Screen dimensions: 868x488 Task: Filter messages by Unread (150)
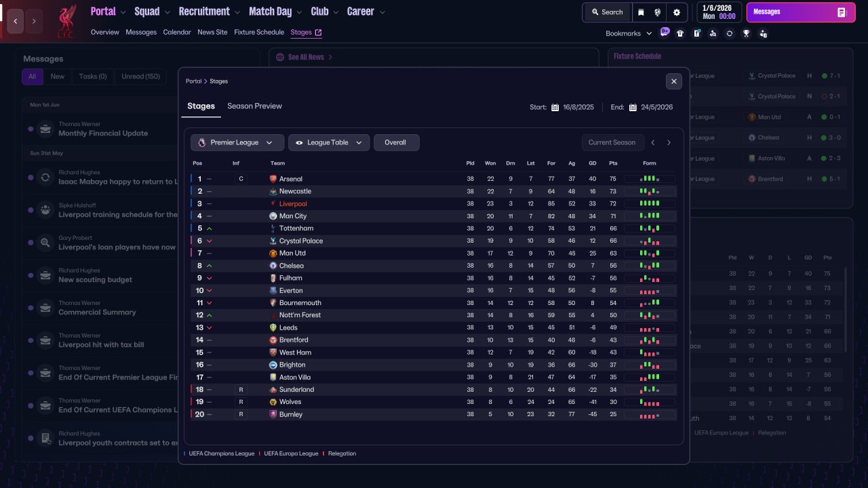[x=140, y=77]
